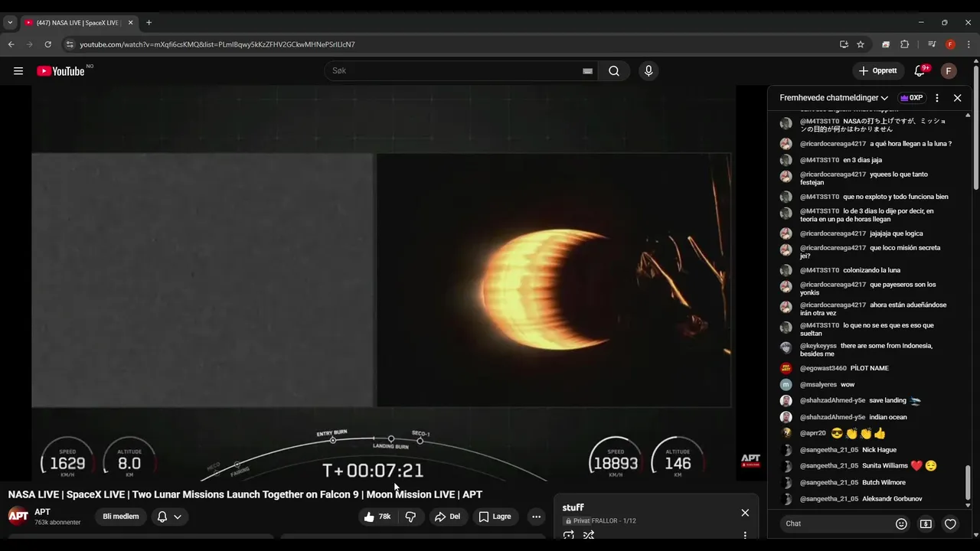Save the video with Lagre
The image size is (980, 551).
(495, 517)
